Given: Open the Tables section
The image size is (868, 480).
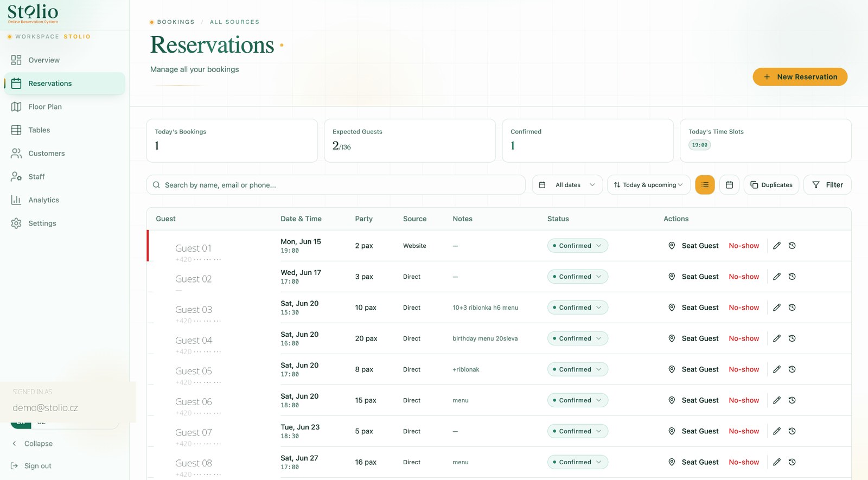Looking at the screenshot, I should pyautogui.click(x=65, y=130).
